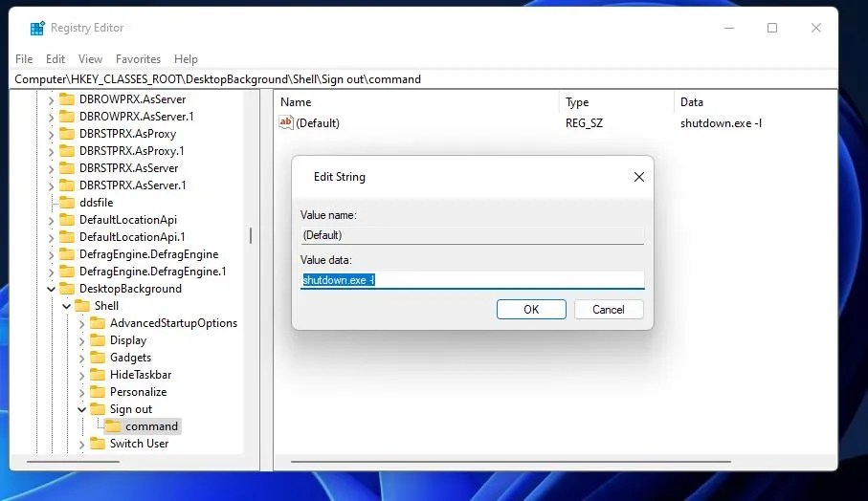Click the DBRSTPRX.AsServer.1 folder icon

(67, 185)
